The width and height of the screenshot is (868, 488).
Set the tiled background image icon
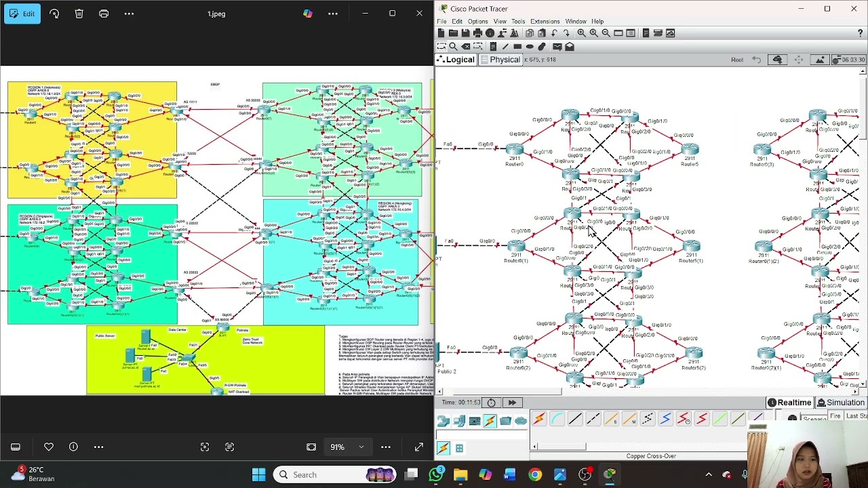[x=820, y=60]
